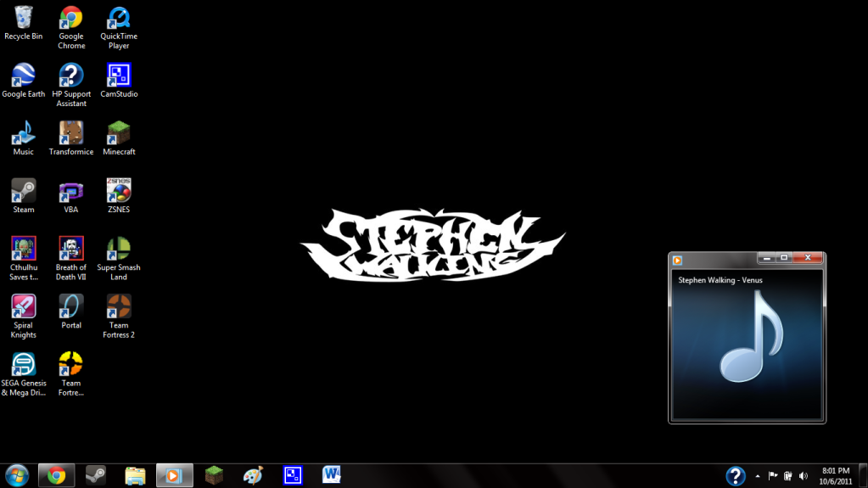
Task: Click HP Support Assistant question mark in the tray
Action: (735, 476)
